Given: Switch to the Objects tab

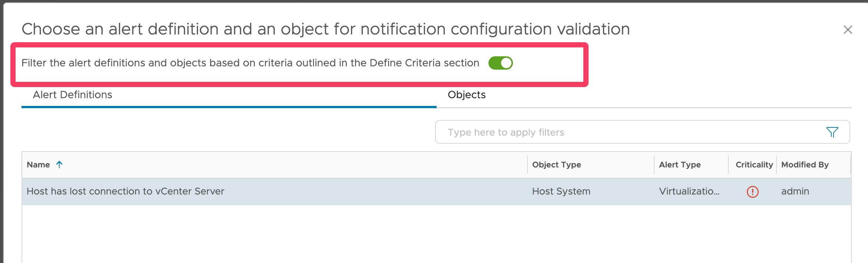Looking at the screenshot, I should coord(466,95).
